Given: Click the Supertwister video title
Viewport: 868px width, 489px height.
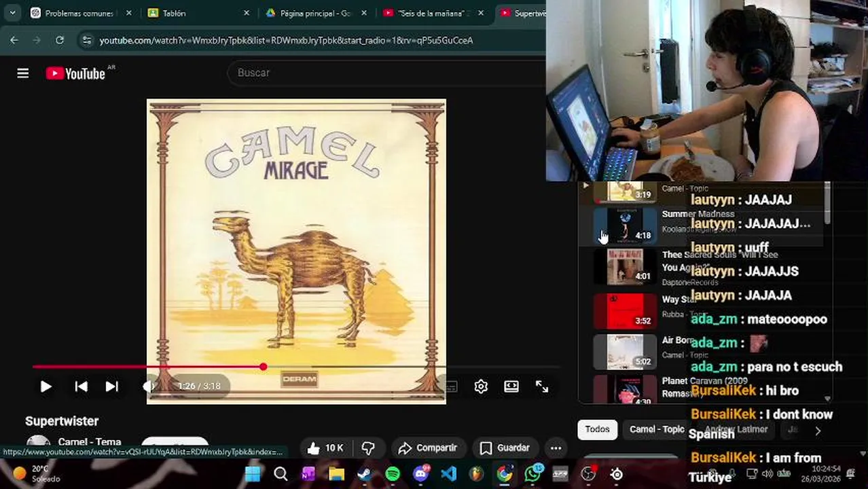Looking at the screenshot, I should tap(62, 421).
